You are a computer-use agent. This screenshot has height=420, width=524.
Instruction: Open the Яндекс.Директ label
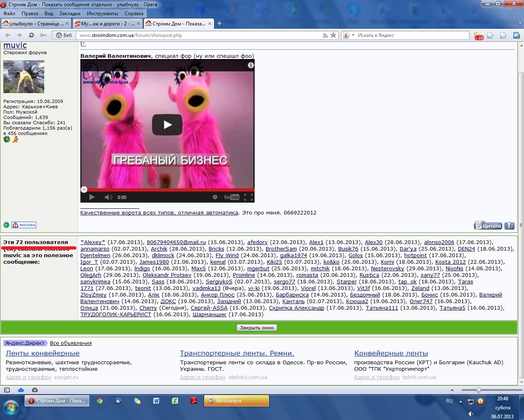click(25, 343)
